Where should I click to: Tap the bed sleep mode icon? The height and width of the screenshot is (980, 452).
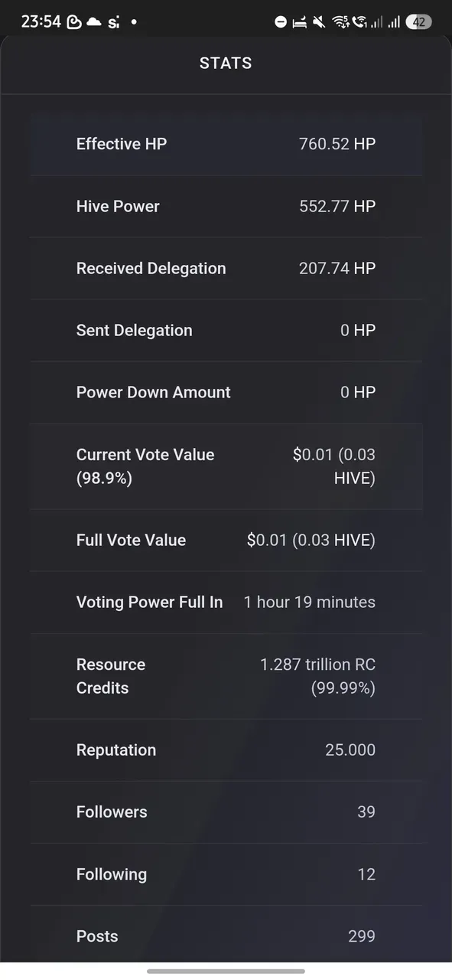click(x=300, y=22)
